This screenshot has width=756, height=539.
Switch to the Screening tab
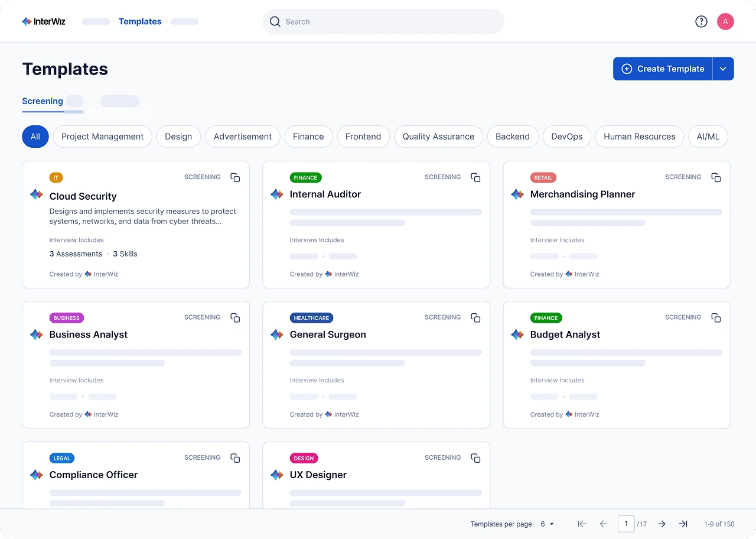pos(42,101)
